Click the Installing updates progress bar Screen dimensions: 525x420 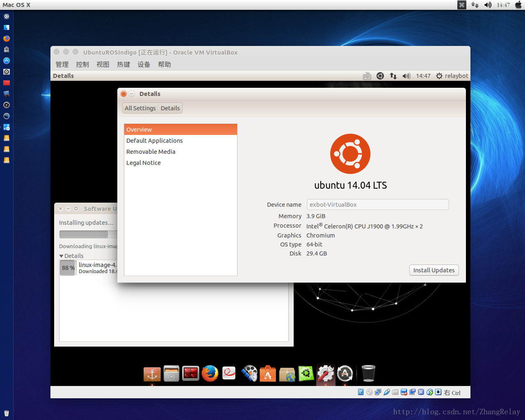coord(88,234)
